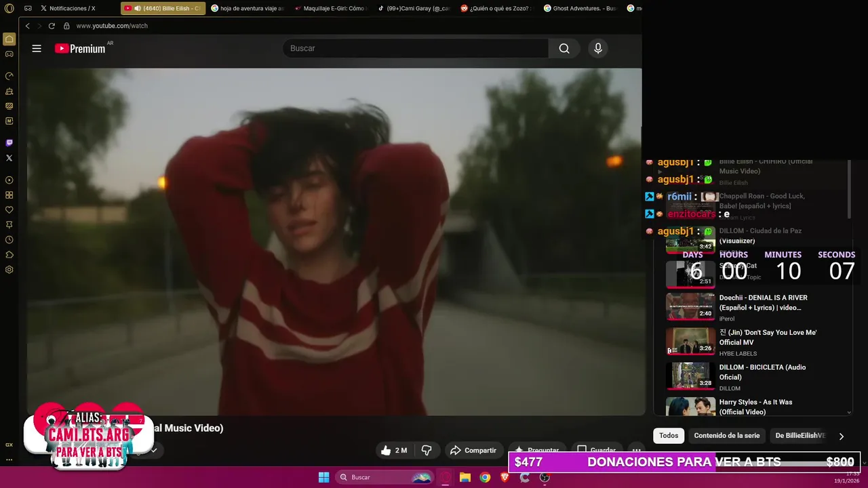Click the iPerol channel name
This screenshot has height=488, width=868.
point(727,319)
